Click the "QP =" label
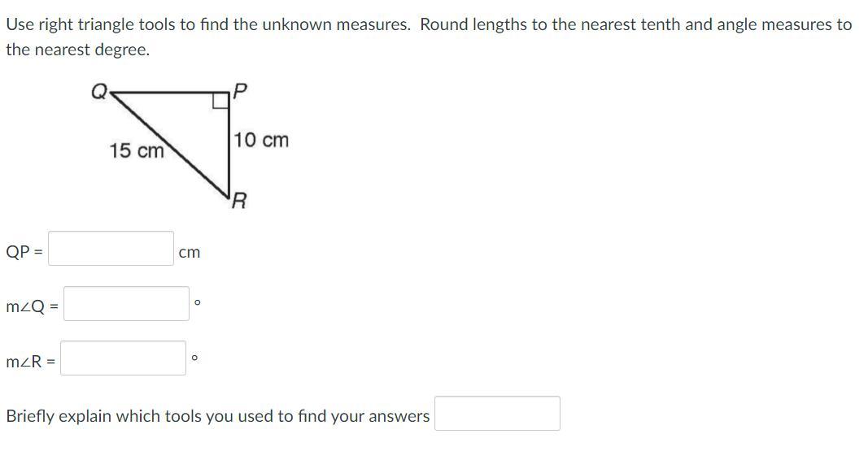The height and width of the screenshot is (460, 868). click(x=24, y=252)
